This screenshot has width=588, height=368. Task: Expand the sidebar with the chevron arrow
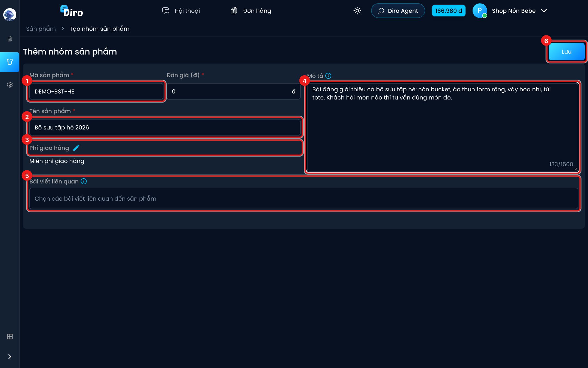(10, 357)
